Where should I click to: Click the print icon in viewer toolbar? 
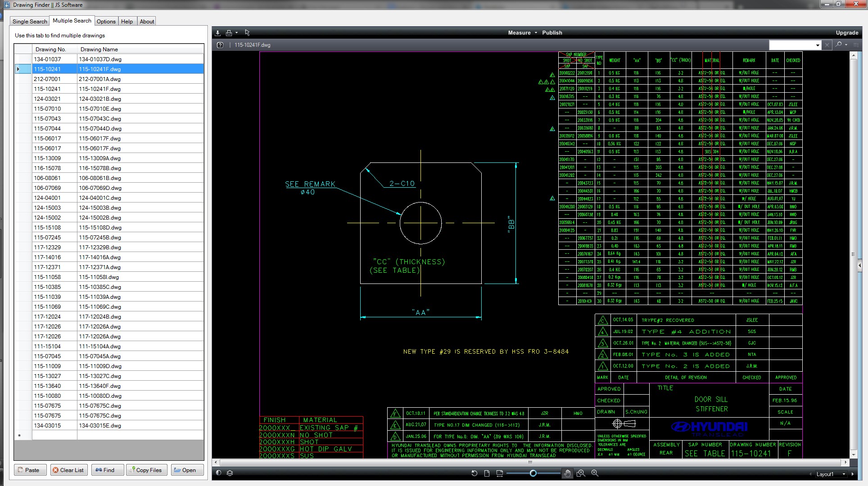tap(229, 33)
